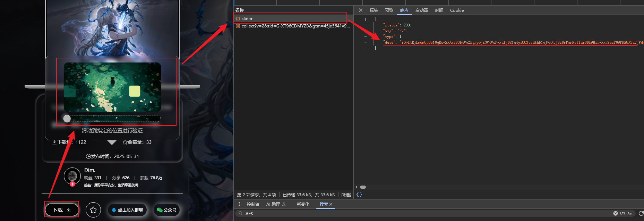The width and height of the screenshot is (644, 221).
Task: Click the fold marker beside closing brace
Action: click(366, 48)
